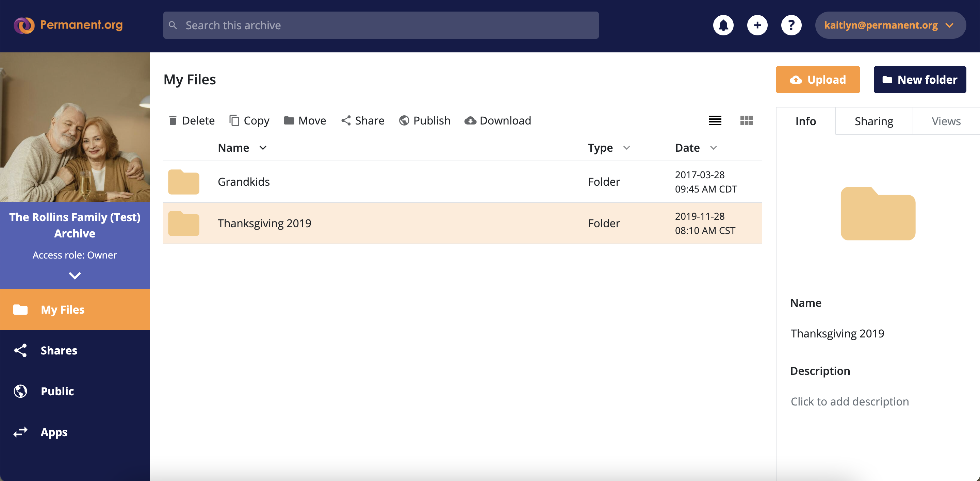Expand the Rollins Family archive chevron
The image size is (980, 481).
(x=75, y=275)
